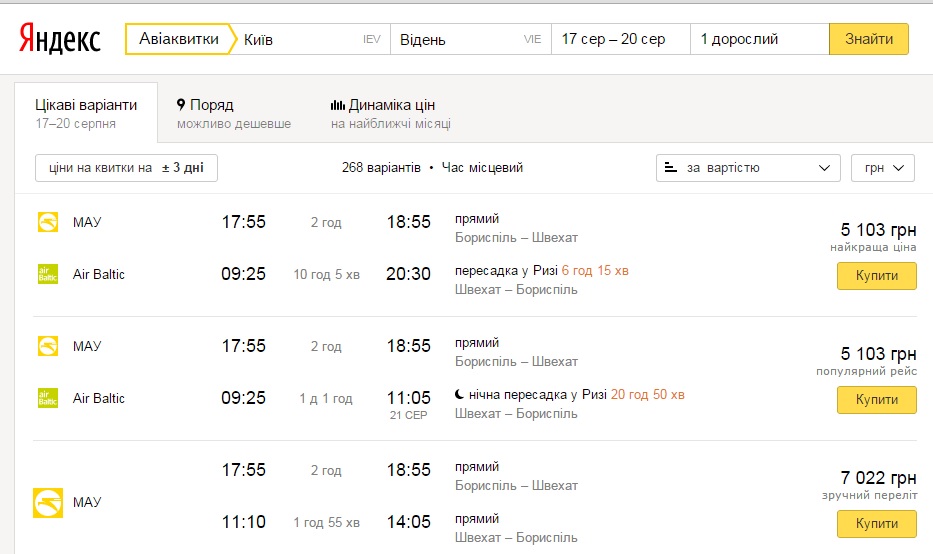Image resolution: width=933 pixels, height=554 pixels.
Task: Open the sort dropdown за вартістю
Action: pos(748,168)
